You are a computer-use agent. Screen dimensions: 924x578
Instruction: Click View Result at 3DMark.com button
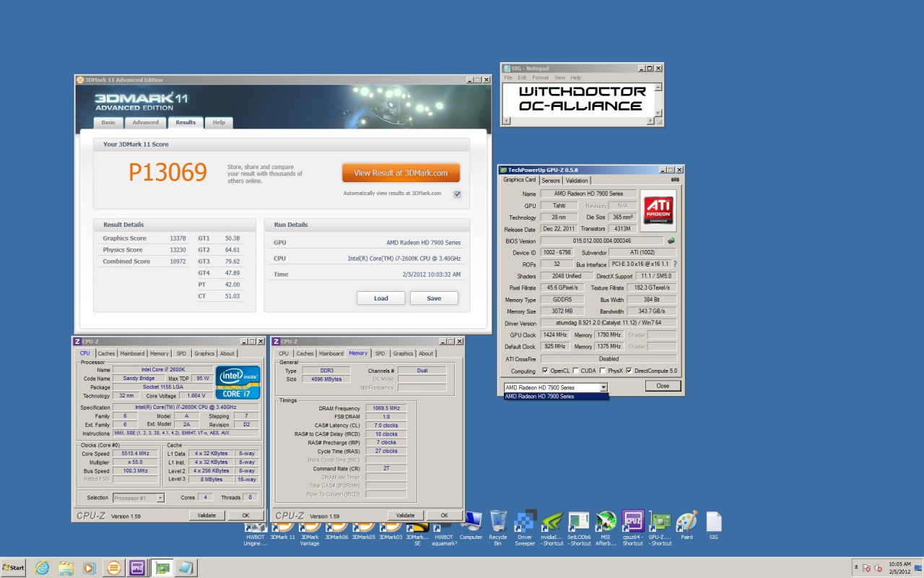point(401,173)
